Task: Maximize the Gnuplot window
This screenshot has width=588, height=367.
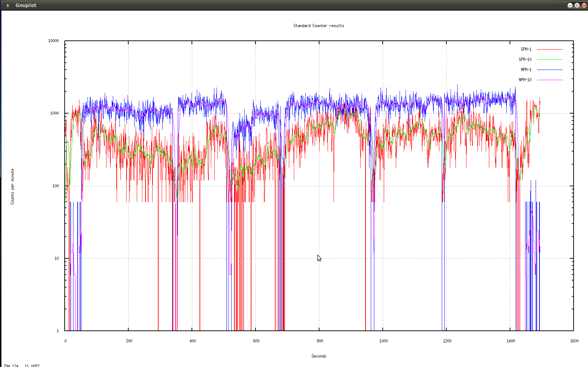Action: coord(577,5)
